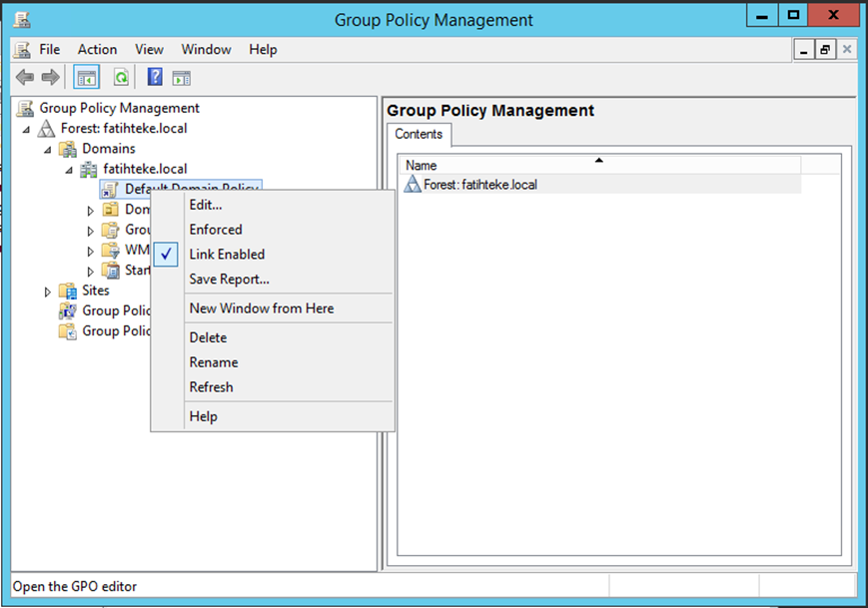Viewport: 868px width, 608px height.
Task: Toggle the Show/Hide Action Pane toolbar icon
Action: coord(181,78)
